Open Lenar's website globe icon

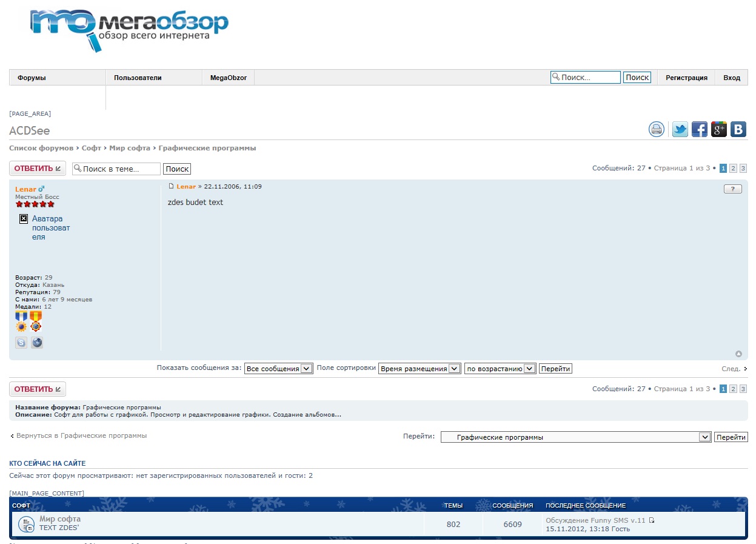coord(37,343)
